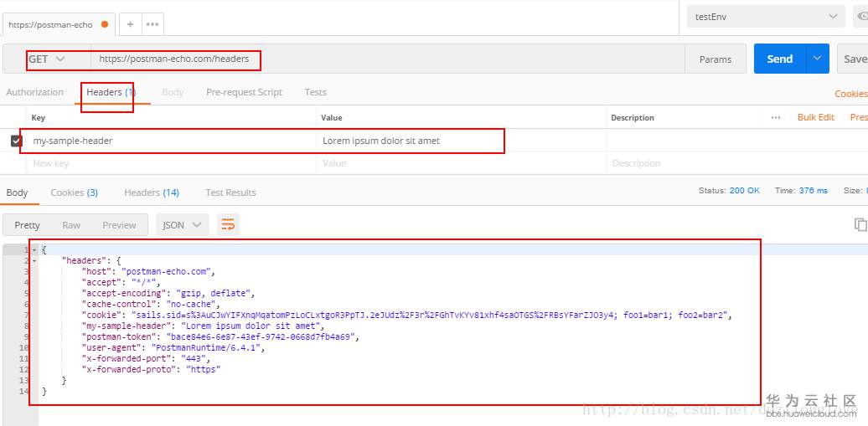Open a new tab with plus icon
Viewport: 868px width, 426px height.
[x=131, y=24]
